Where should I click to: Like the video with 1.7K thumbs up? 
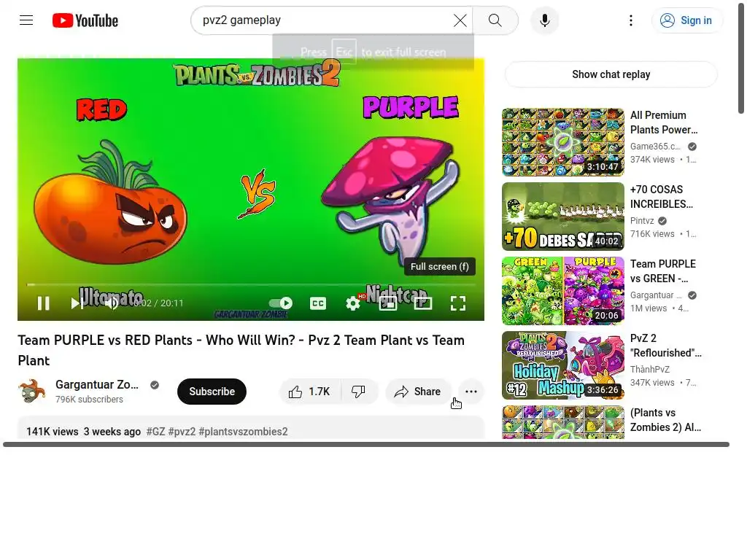click(309, 392)
